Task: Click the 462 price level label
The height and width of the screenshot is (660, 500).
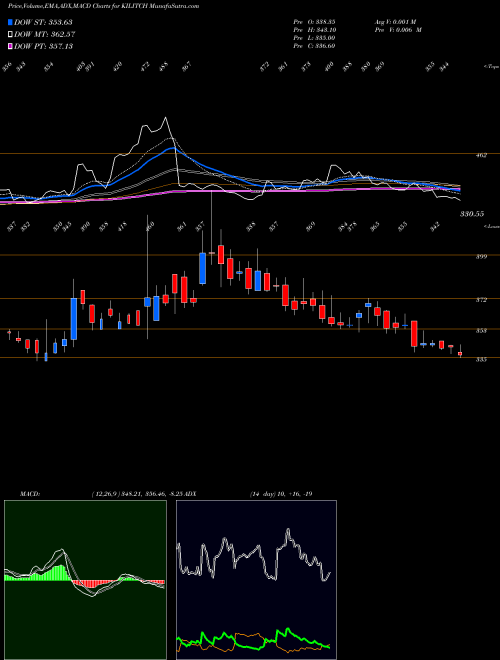Action: coord(481,155)
